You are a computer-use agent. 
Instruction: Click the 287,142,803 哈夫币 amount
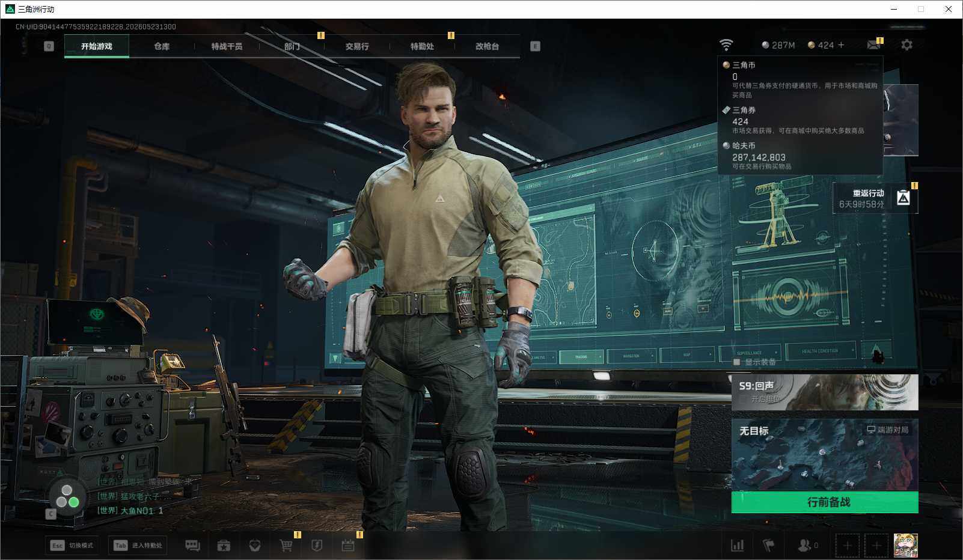tap(759, 157)
